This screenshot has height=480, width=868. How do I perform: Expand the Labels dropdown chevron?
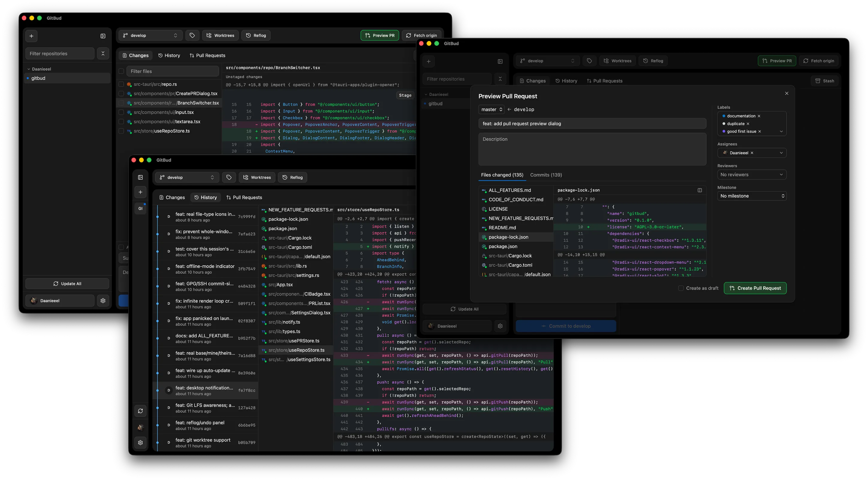tap(781, 132)
